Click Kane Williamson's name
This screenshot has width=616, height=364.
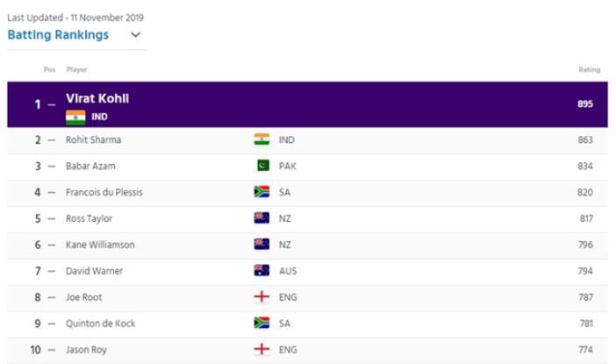(x=100, y=245)
